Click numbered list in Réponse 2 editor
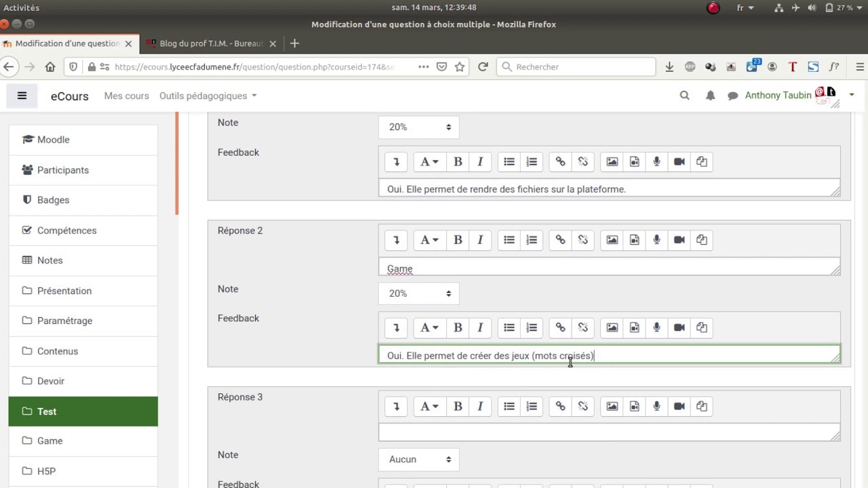868x488 pixels. 532,240
